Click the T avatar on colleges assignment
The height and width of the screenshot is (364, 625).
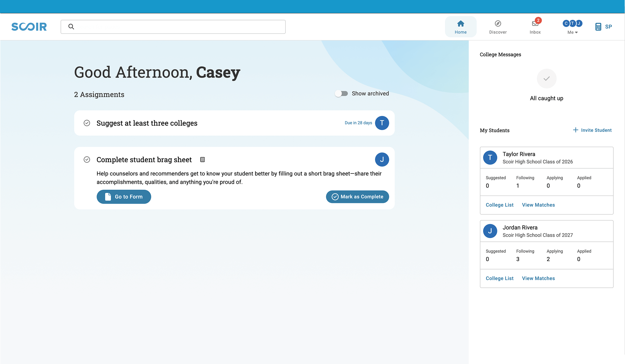coord(382,123)
